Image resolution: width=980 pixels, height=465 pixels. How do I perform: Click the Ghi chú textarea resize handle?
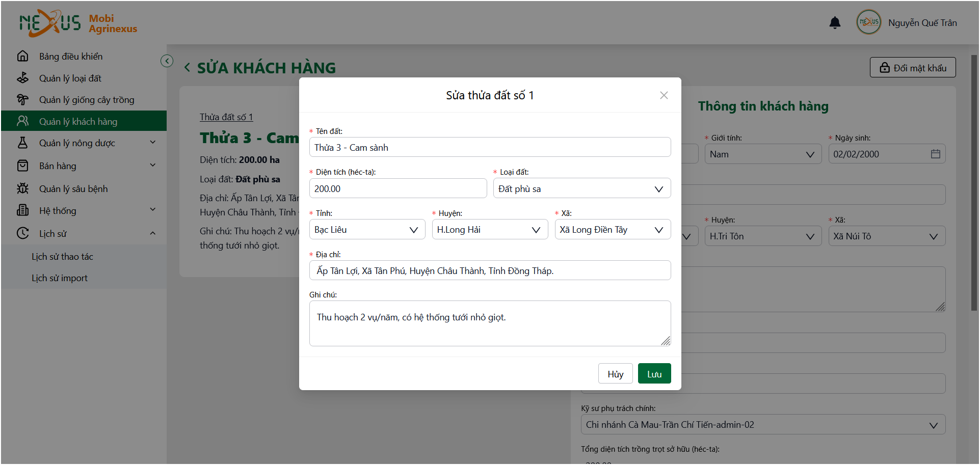click(666, 341)
